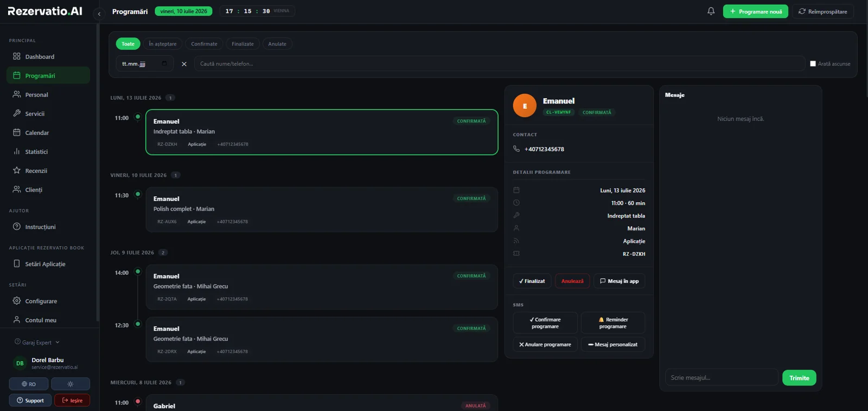Click the Ieșire logout button
The height and width of the screenshot is (411, 868).
coord(72,400)
